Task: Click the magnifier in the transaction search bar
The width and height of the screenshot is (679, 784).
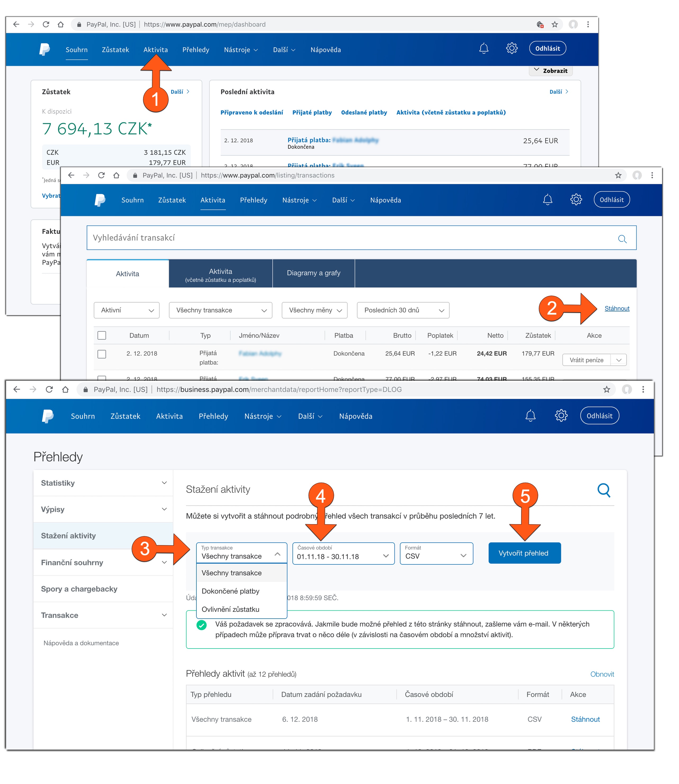Action: click(623, 239)
